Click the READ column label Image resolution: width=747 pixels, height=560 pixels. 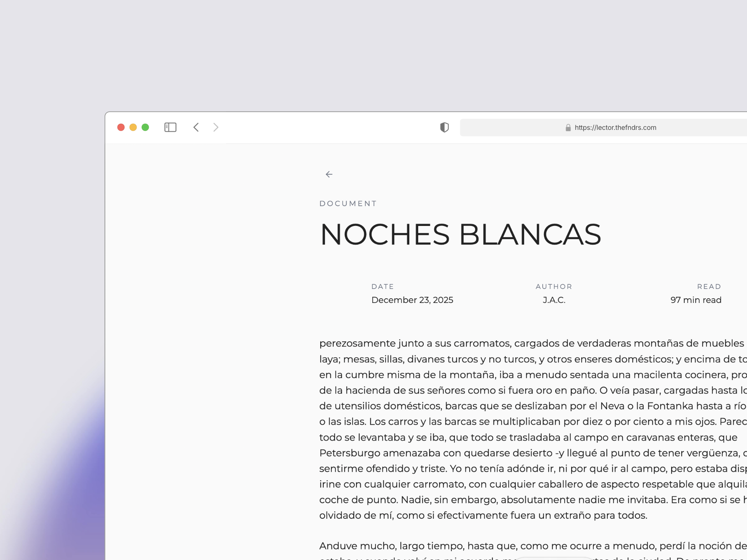tap(709, 287)
